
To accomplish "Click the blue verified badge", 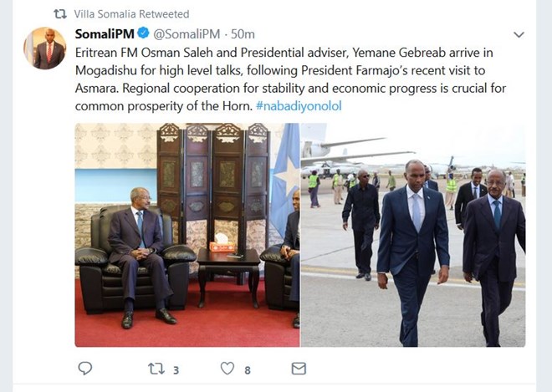I will coord(143,33).
